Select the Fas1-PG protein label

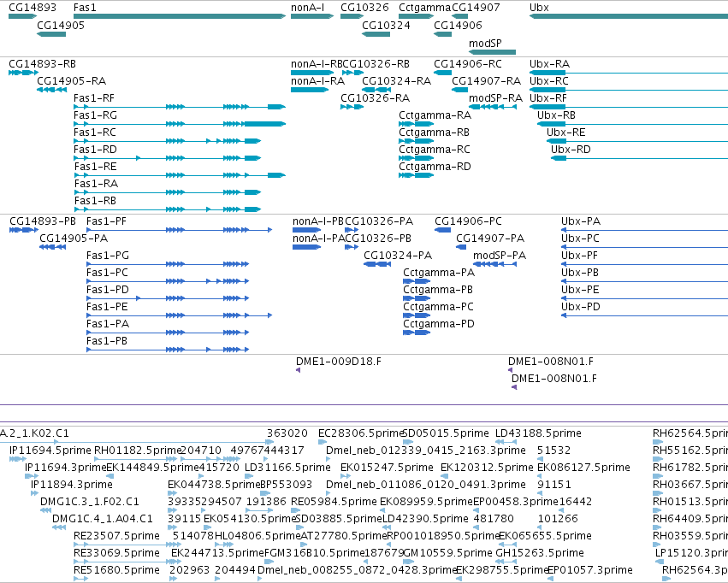click(108, 256)
